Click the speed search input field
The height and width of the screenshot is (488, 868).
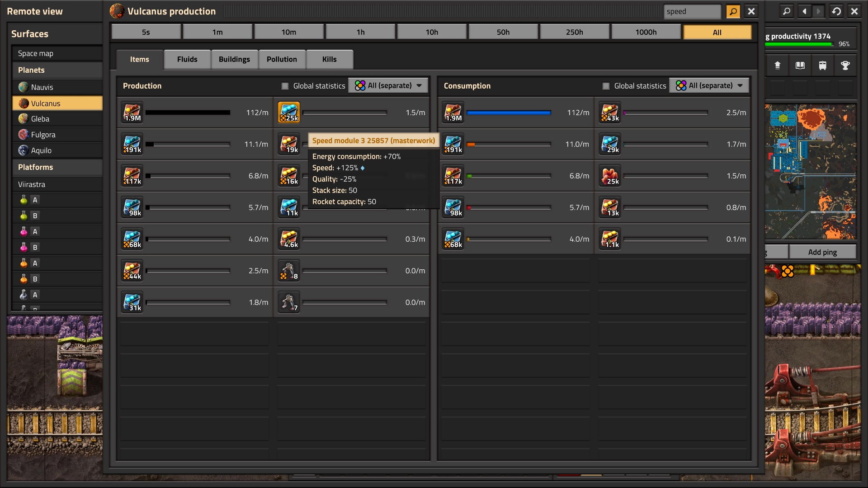tap(693, 11)
